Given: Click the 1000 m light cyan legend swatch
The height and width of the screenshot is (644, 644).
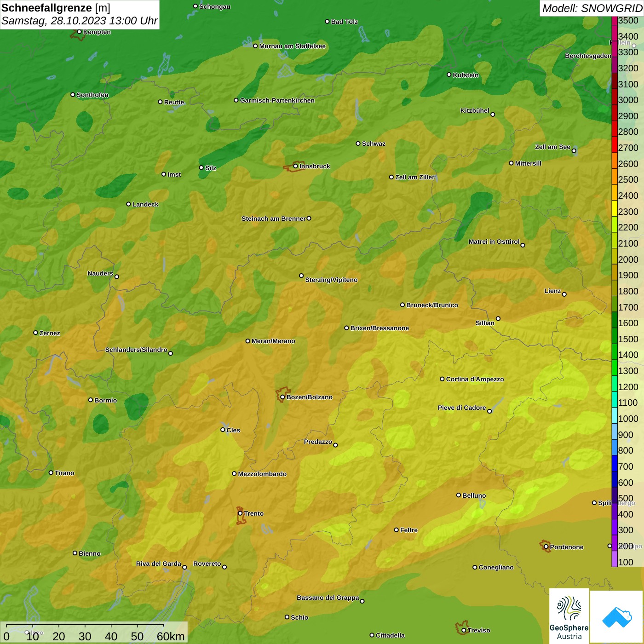Looking at the screenshot, I should coord(615,415).
